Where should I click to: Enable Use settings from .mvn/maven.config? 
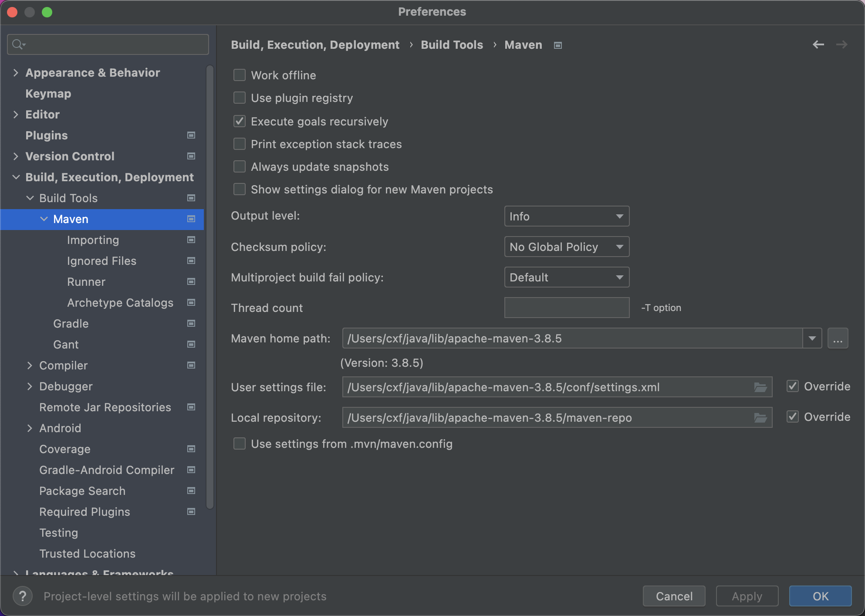click(240, 443)
